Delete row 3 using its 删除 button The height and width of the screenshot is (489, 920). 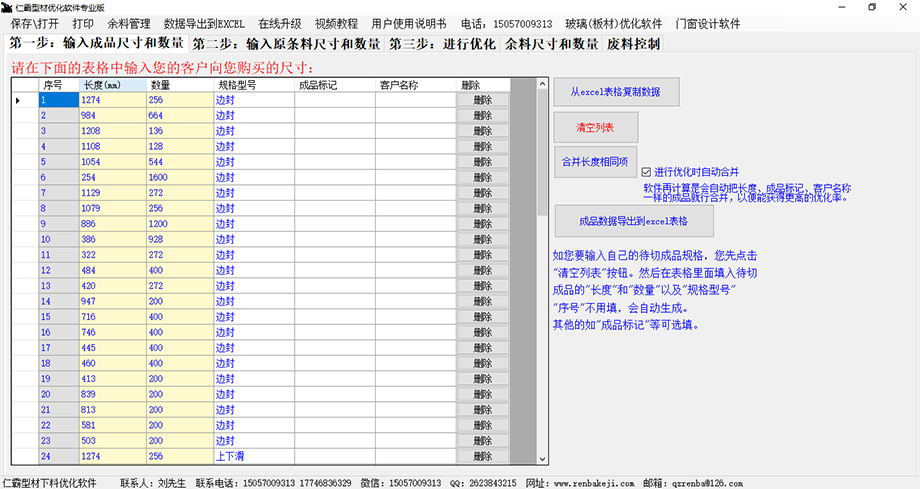[483, 131]
